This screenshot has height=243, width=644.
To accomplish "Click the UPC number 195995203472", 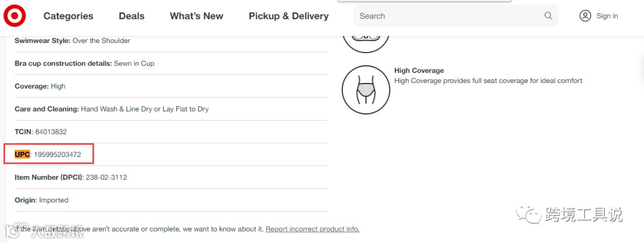I will (x=57, y=155).
